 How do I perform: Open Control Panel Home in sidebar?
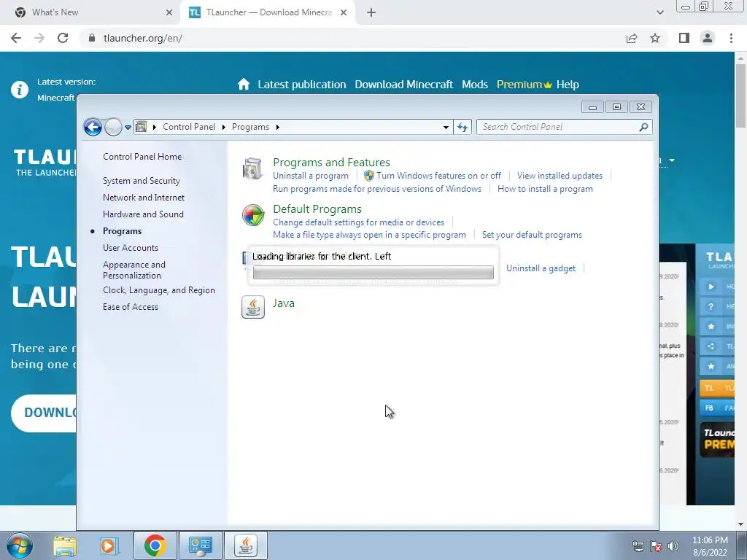pyautogui.click(x=142, y=157)
